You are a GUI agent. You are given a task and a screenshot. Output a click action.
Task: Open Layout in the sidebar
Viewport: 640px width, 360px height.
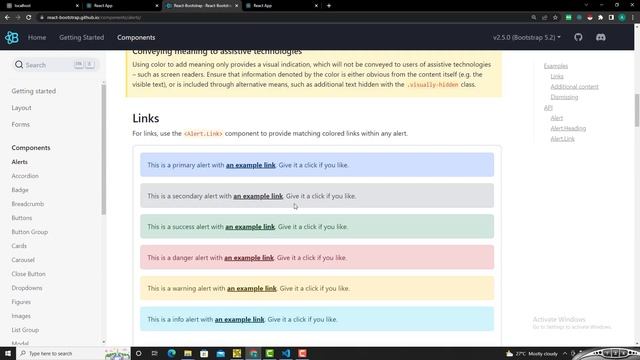[21, 108]
